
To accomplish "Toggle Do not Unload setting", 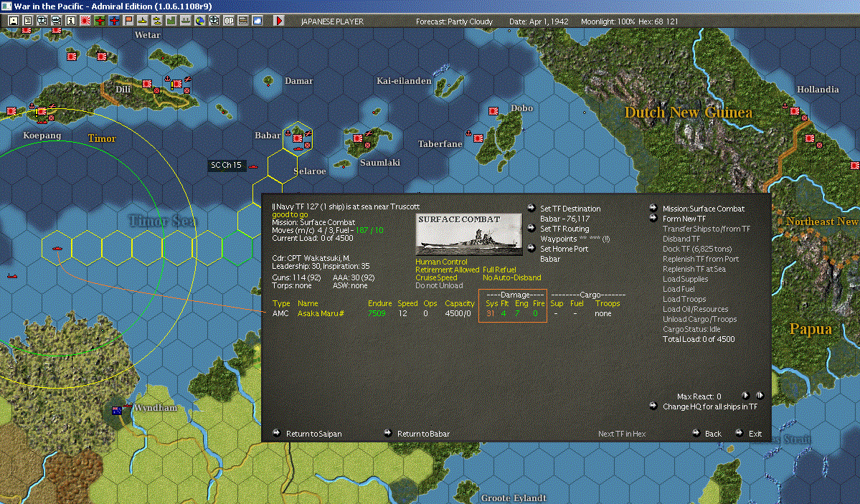I will pyautogui.click(x=439, y=286).
